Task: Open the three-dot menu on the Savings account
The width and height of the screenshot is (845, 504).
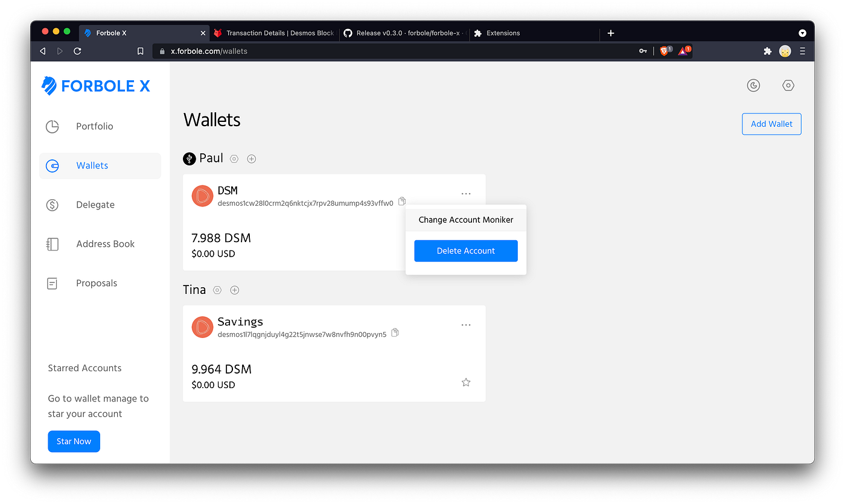Action: coord(465,325)
